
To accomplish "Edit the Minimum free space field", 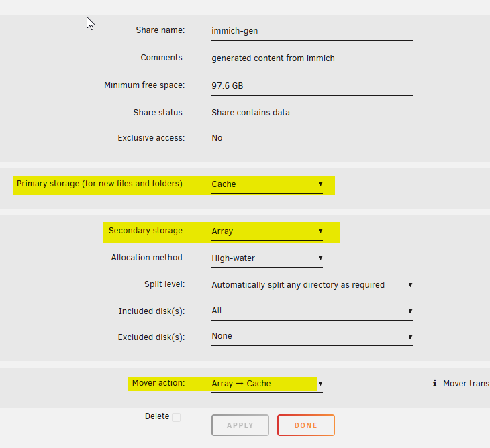I will coord(311,86).
